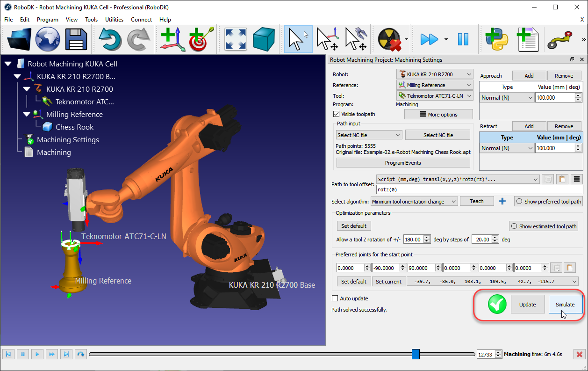The height and width of the screenshot is (371, 588).
Task: Start fast simulation playback
Action: point(429,39)
